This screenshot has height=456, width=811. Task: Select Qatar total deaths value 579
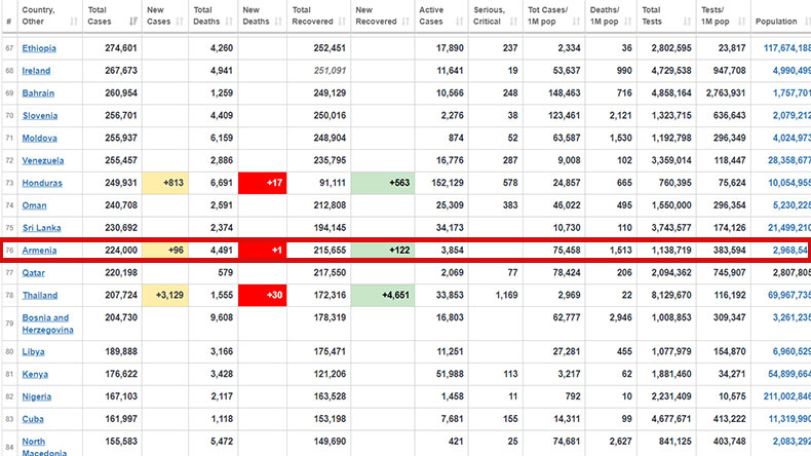pyautogui.click(x=226, y=273)
